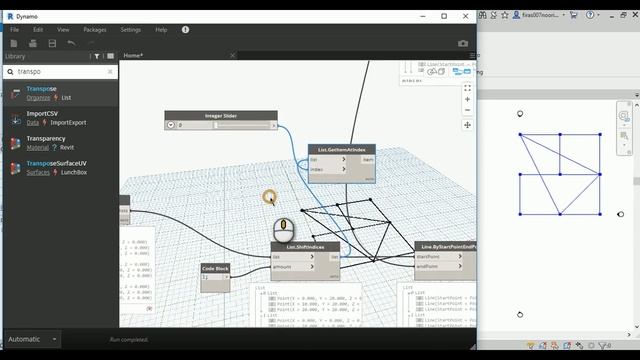
Task: Click the Revit user account icon
Action: pos(516,15)
